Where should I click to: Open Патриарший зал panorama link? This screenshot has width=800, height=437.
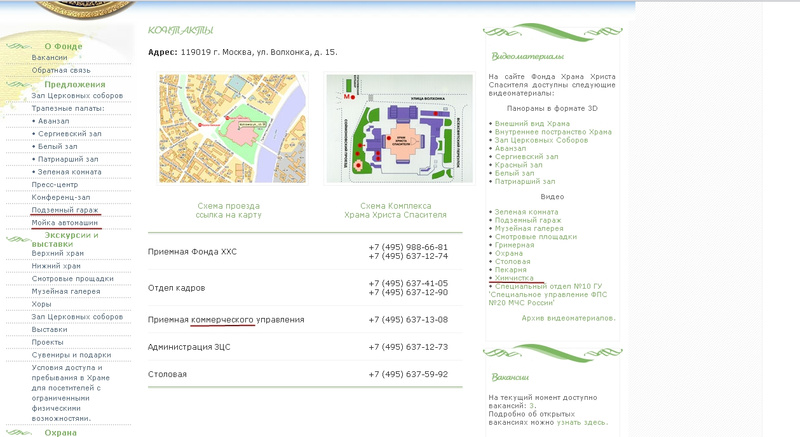pos(525,182)
